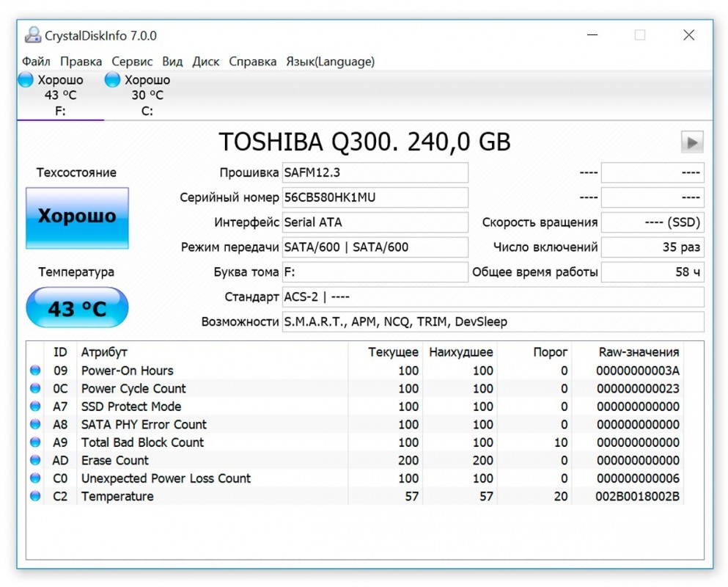
Task: Open the Диск menu
Action: (x=206, y=62)
